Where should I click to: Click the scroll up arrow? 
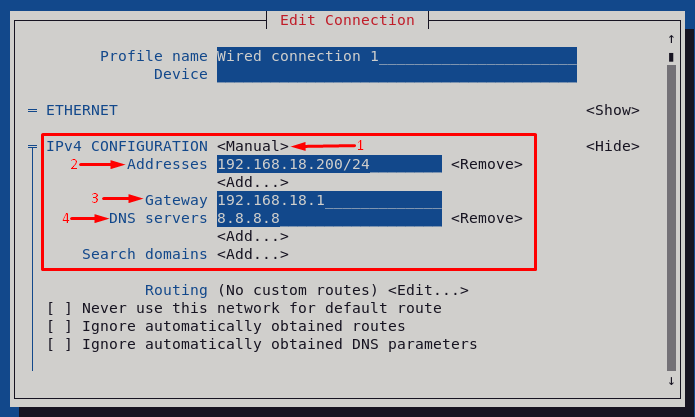[x=671, y=39]
